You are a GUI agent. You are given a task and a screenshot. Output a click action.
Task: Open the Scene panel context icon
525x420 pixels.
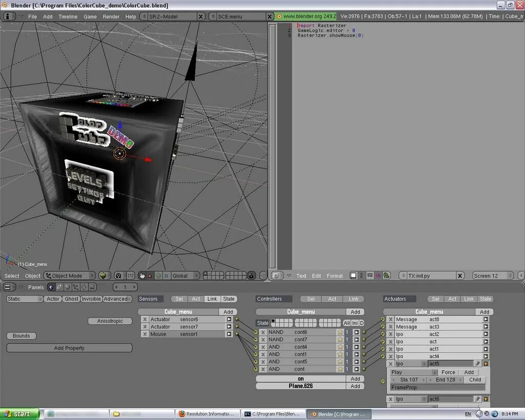pos(93,287)
